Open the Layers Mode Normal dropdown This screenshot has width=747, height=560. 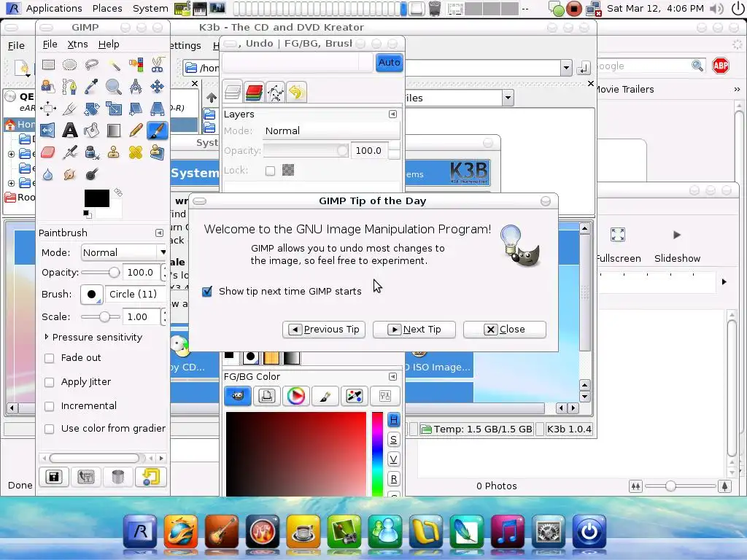331,131
